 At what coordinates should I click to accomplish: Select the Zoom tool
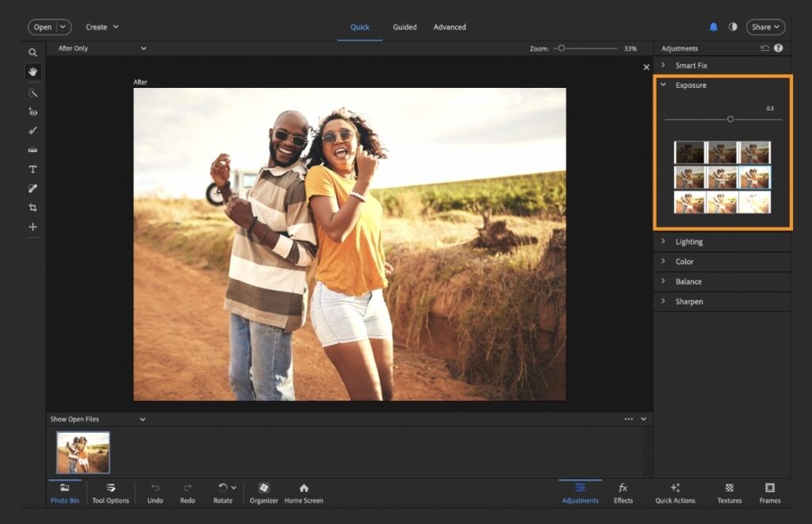click(x=33, y=52)
